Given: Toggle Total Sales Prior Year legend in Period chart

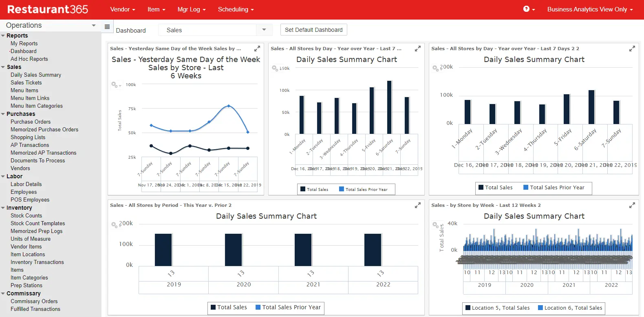Looking at the screenshot, I should click(x=288, y=307).
